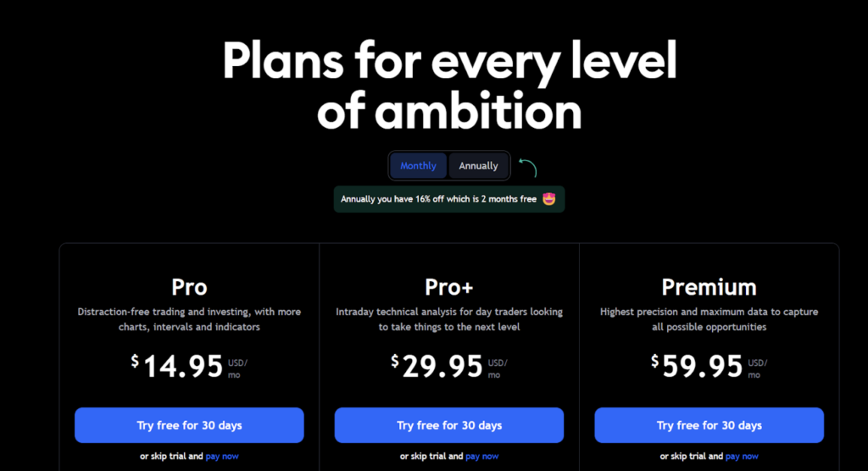
Task: Start the Premium plan 30-day free trial
Action: pyautogui.click(x=709, y=425)
